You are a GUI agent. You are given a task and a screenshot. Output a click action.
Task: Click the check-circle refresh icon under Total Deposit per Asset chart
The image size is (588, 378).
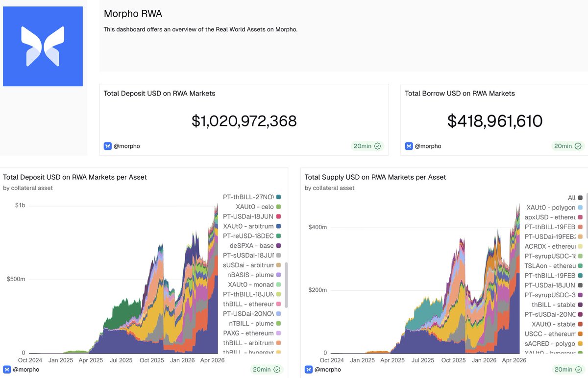(x=277, y=370)
